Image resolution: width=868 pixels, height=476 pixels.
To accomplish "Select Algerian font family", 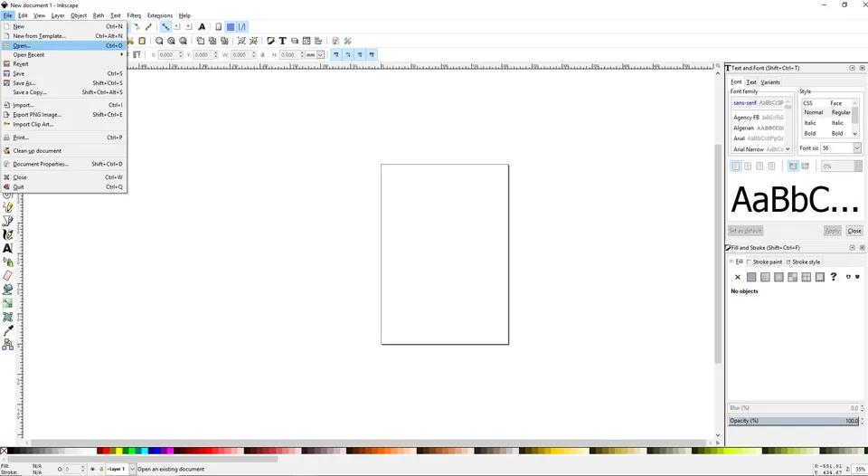I will pos(759,128).
